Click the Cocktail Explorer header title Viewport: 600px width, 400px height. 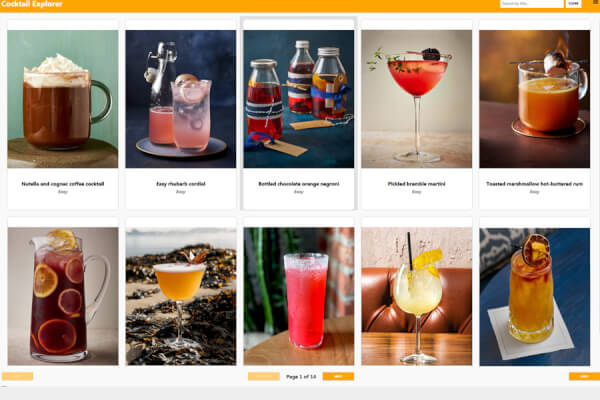pyautogui.click(x=31, y=4)
